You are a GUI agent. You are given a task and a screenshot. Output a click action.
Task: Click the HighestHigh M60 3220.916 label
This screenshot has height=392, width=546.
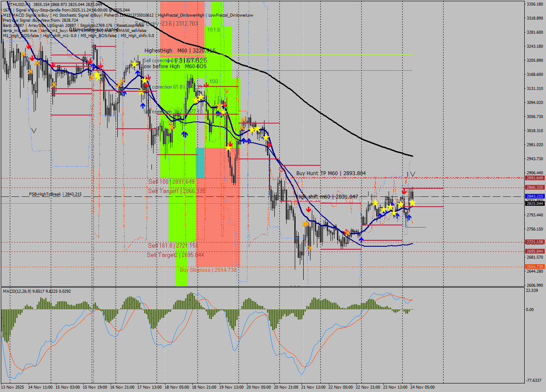point(178,50)
